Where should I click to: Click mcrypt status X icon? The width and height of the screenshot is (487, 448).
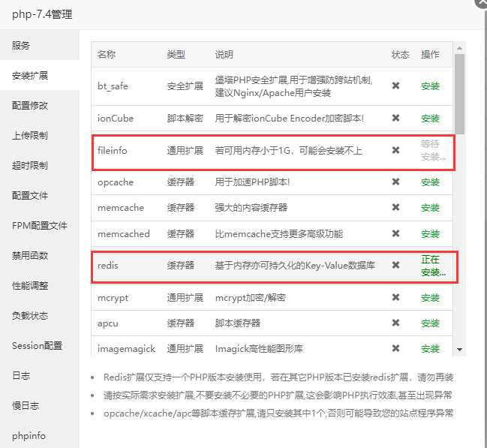[x=395, y=297]
